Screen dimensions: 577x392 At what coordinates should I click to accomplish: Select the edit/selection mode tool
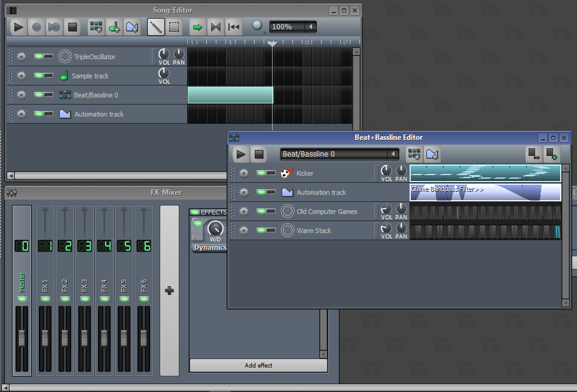pyautogui.click(x=174, y=27)
